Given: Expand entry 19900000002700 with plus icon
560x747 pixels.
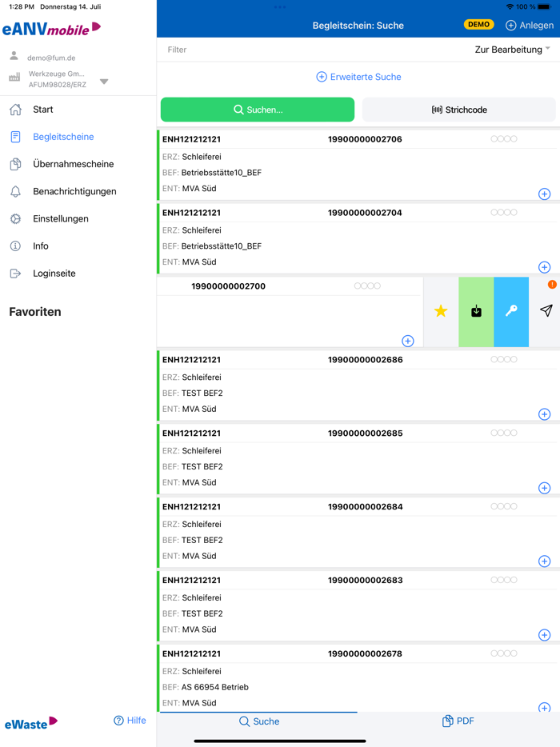Looking at the screenshot, I should point(407,341).
